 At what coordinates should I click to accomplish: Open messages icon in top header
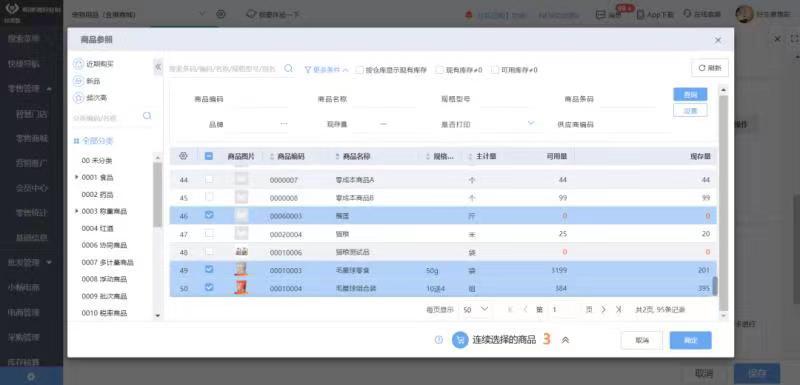tap(601, 14)
